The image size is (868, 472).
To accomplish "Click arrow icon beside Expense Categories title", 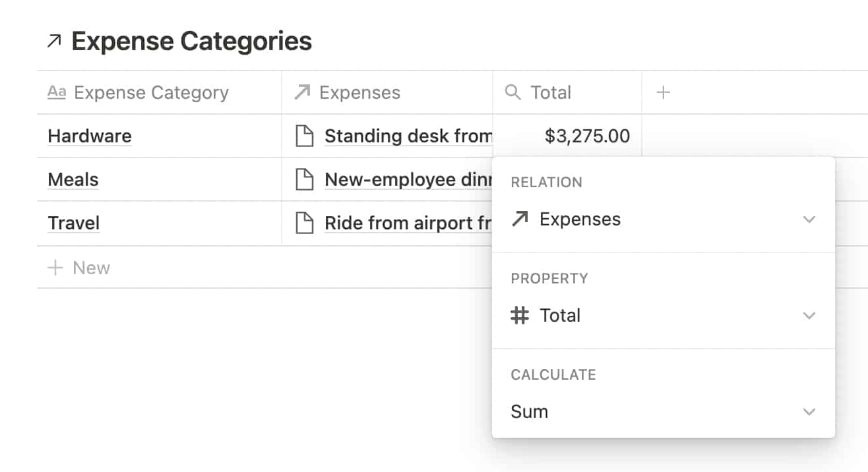I will pyautogui.click(x=54, y=42).
